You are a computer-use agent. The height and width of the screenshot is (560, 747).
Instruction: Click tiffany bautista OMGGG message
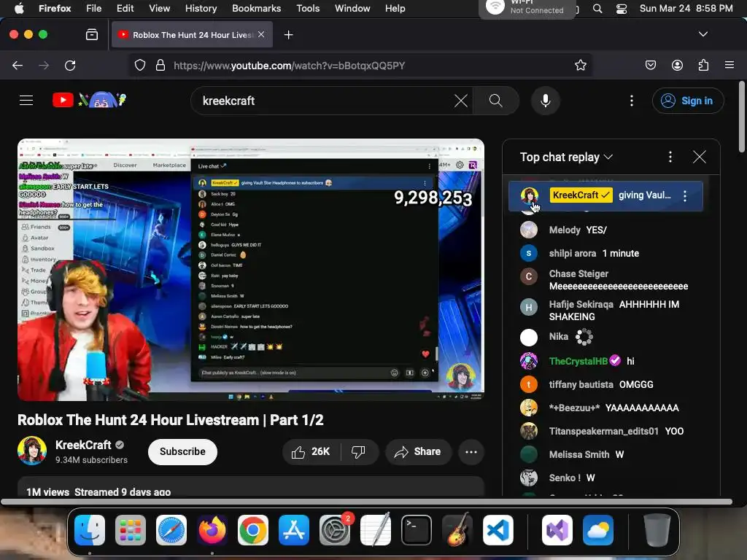pos(636,384)
